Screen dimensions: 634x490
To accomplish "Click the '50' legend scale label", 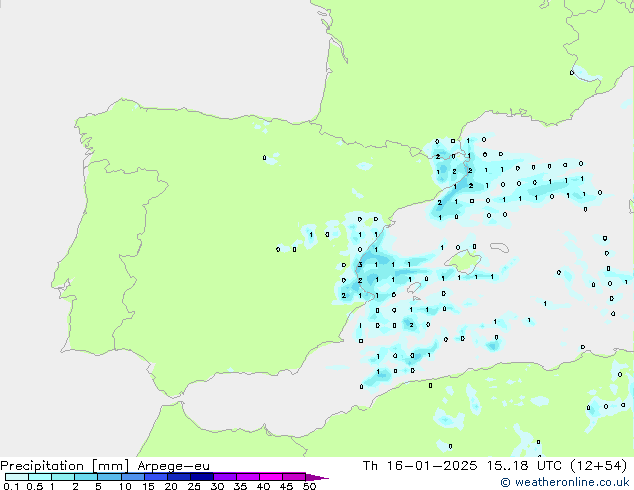I will click(309, 486).
